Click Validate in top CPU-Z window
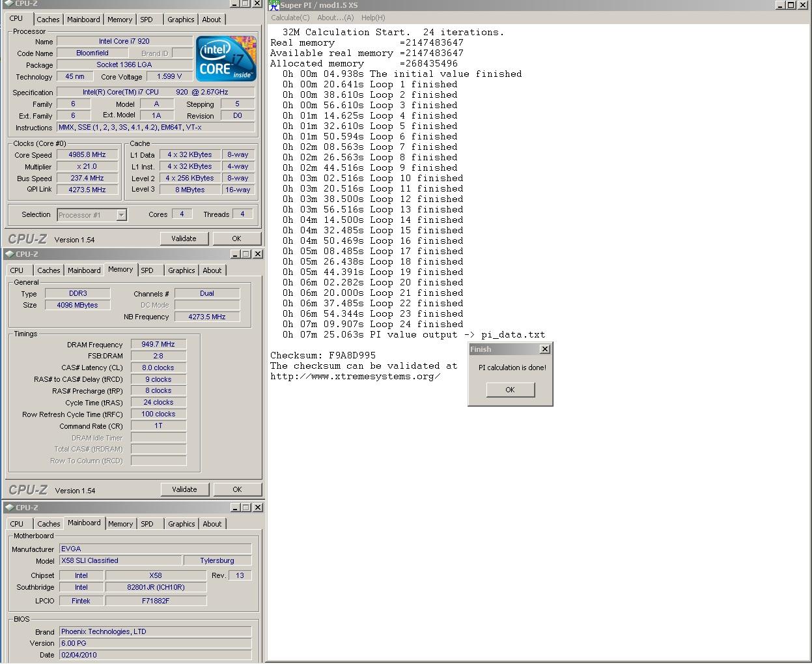The height and width of the screenshot is (664, 812). pos(184,238)
